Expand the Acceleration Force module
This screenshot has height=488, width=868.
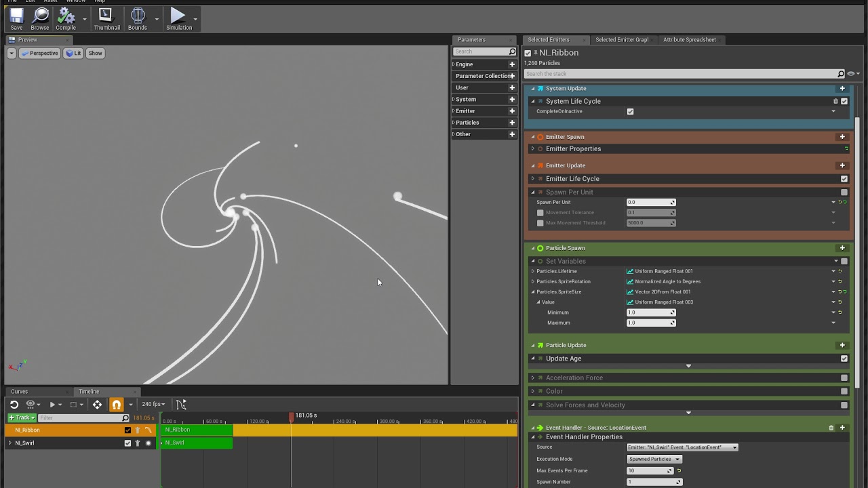tap(532, 378)
